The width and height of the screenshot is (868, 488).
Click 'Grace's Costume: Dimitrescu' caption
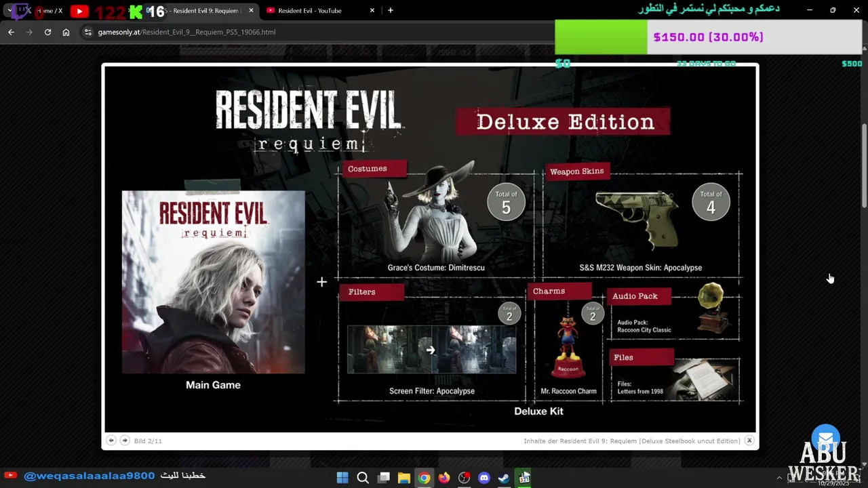[x=436, y=268]
